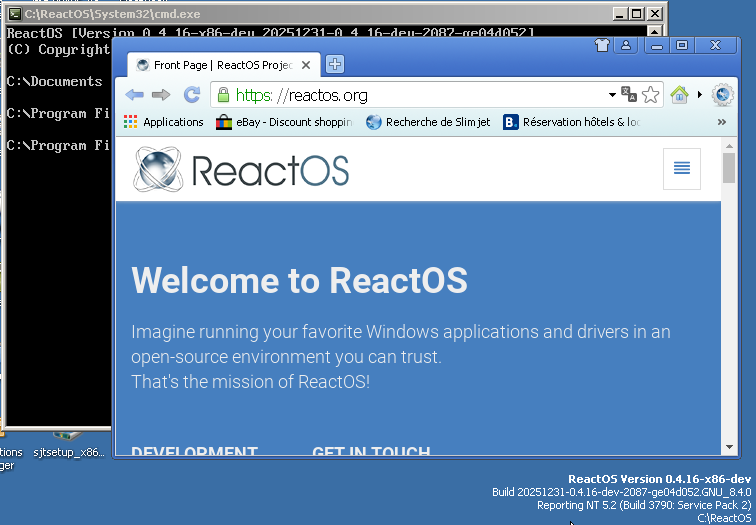756x525 pixels.
Task: Close the Front Page ReactOS tab
Action: pyautogui.click(x=306, y=65)
